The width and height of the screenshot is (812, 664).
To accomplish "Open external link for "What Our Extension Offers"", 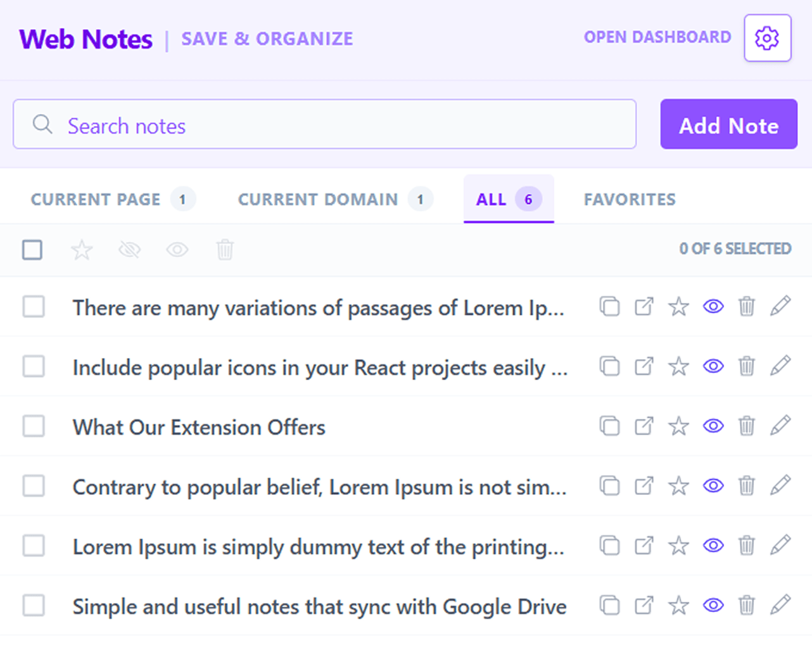I will pos(644,426).
